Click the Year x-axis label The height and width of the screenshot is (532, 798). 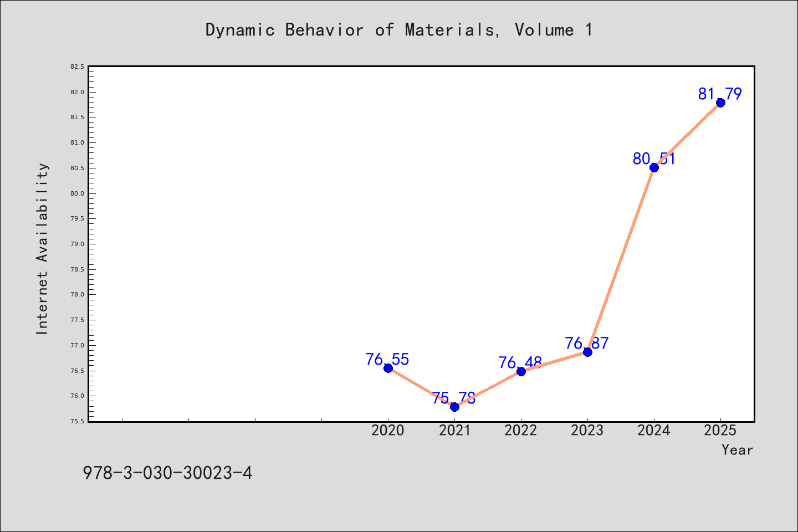737,450
